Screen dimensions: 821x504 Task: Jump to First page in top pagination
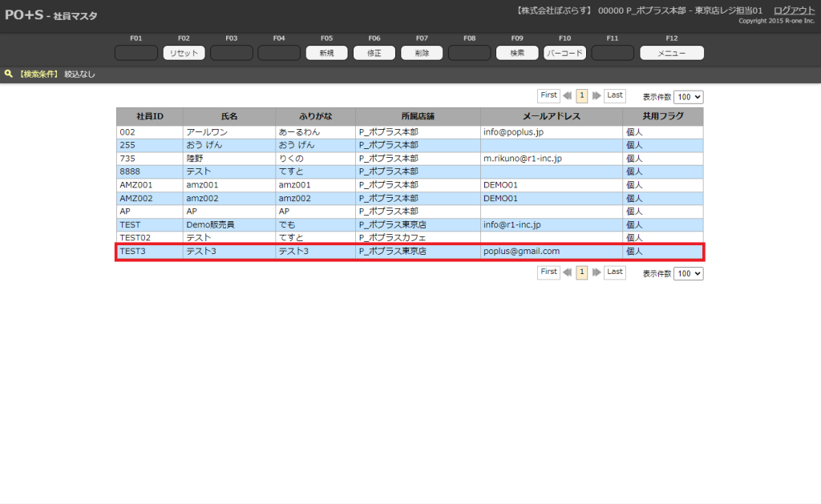pyautogui.click(x=548, y=95)
